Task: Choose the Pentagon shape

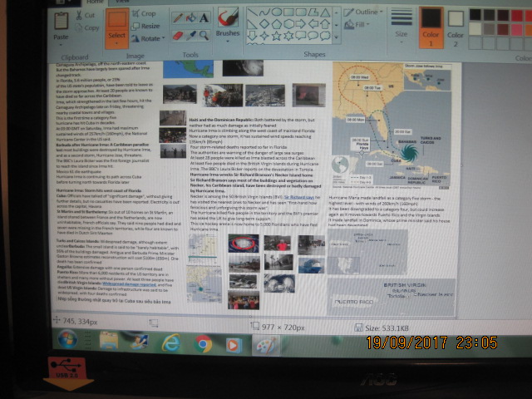Action: (277, 24)
